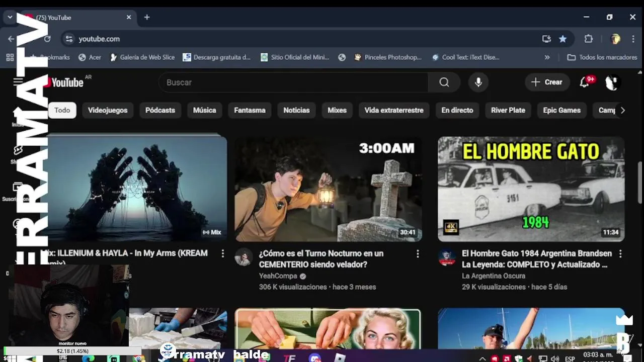Open the tab search dropdown arrow
Viewport: 644px width, 362px height.
point(10,17)
